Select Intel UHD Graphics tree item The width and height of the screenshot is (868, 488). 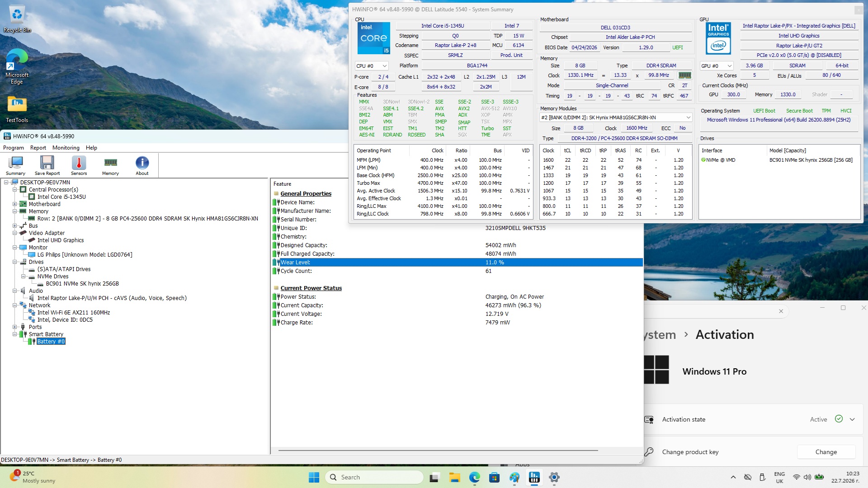click(x=61, y=240)
